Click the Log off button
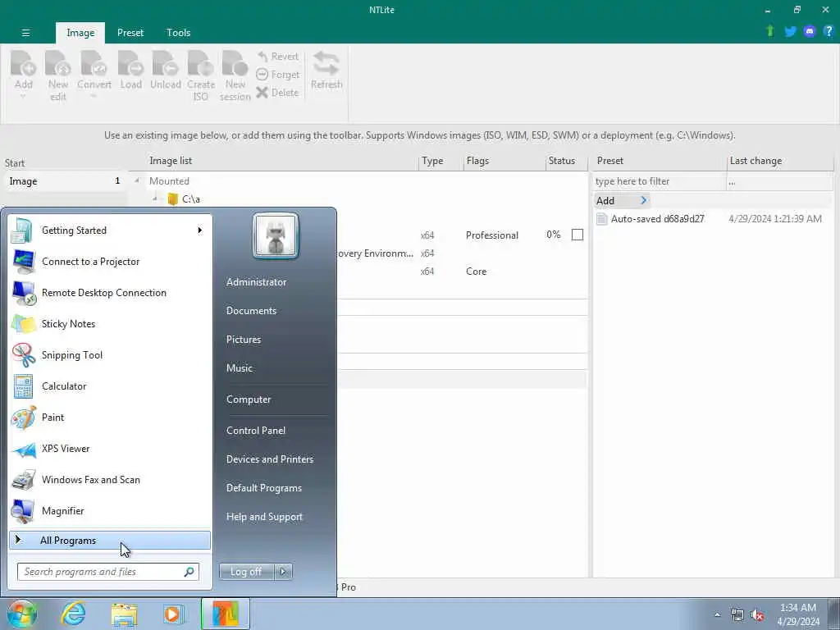This screenshot has height=630, width=840. click(246, 572)
